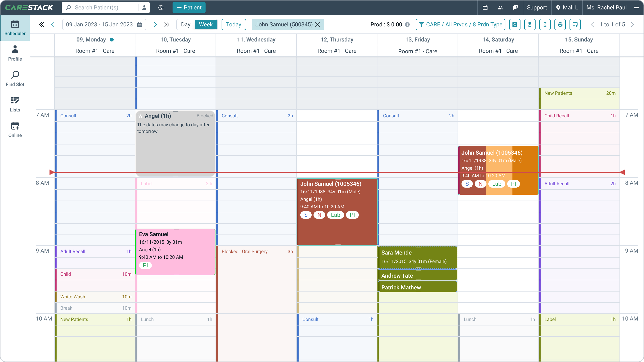Image resolution: width=644 pixels, height=362 pixels.
Task: Switch to Week view
Action: 206,25
